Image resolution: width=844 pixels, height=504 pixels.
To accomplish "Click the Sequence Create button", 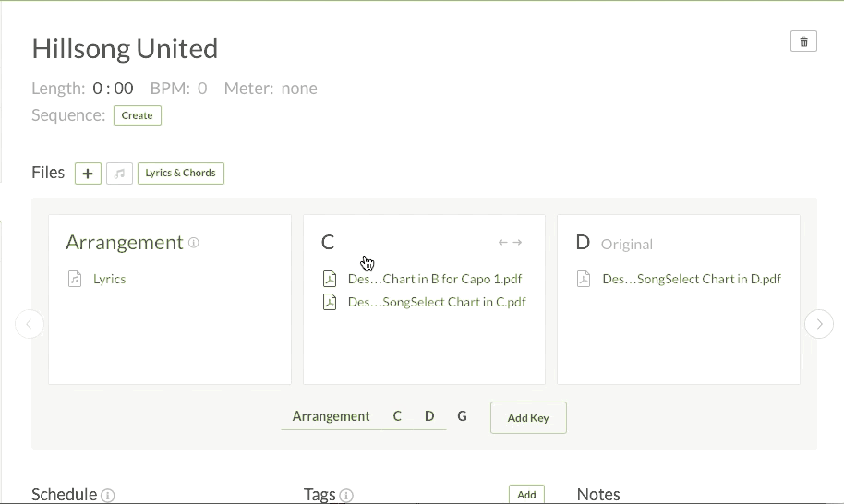I will [x=138, y=115].
